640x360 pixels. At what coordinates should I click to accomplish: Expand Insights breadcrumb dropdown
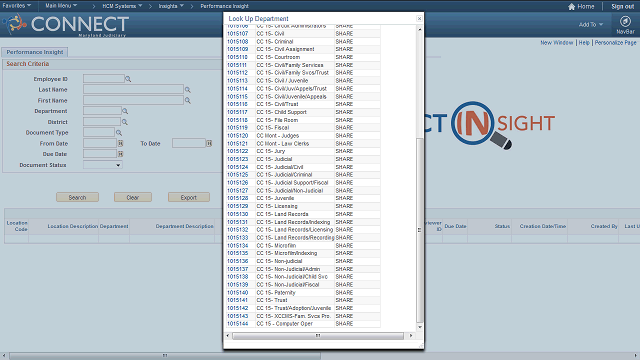[171, 6]
